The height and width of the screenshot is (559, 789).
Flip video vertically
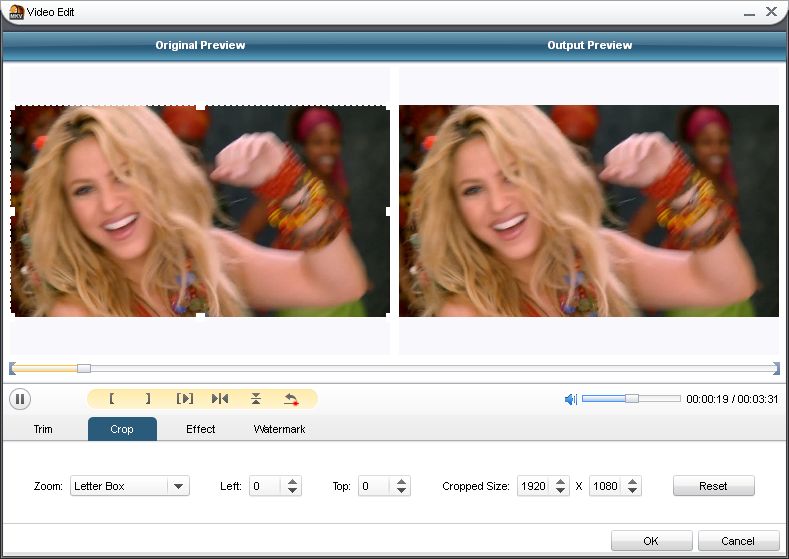pos(256,398)
